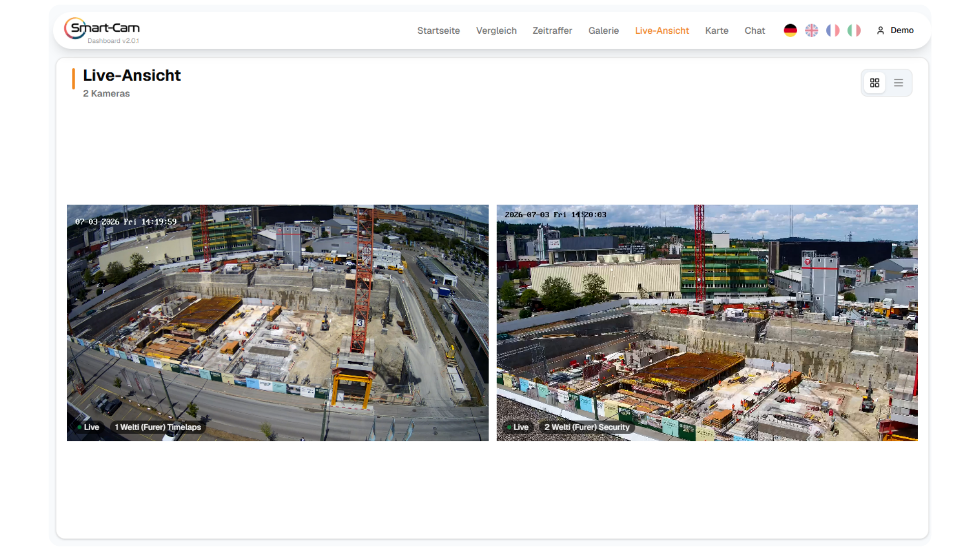Click the Live badge on Timelaps camera
The height and width of the screenshot is (551, 980).
[x=88, y=427]
